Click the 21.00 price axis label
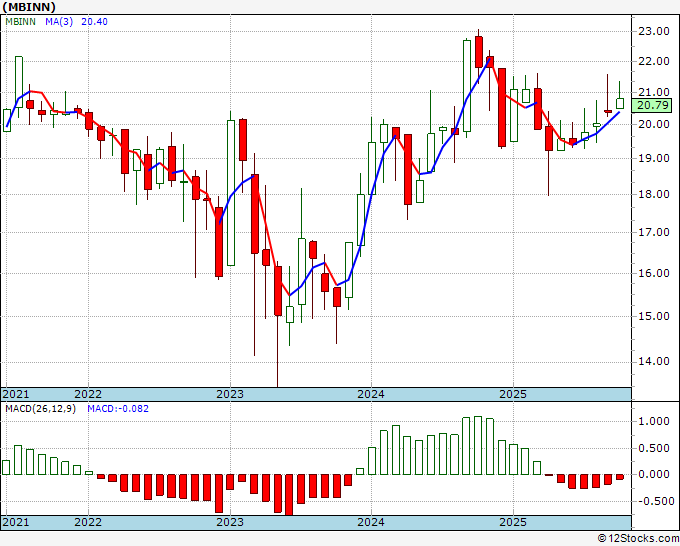This screenshot has height=546, width=680. [654, 92]
